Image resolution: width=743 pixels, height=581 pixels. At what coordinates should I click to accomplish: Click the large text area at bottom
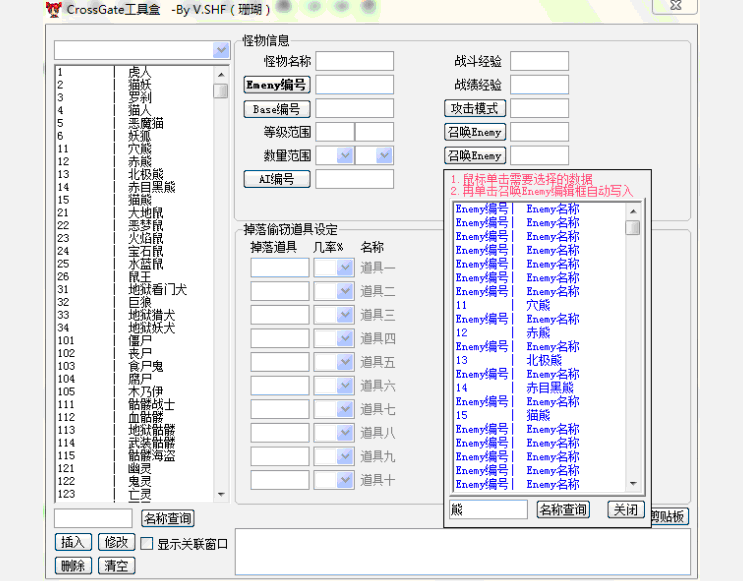(x=462, y=552)
